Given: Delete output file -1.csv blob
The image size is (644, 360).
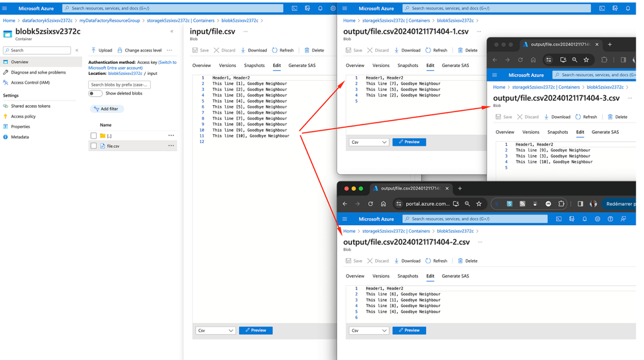Looking at the screenshot, I should [x=468, y=50].
